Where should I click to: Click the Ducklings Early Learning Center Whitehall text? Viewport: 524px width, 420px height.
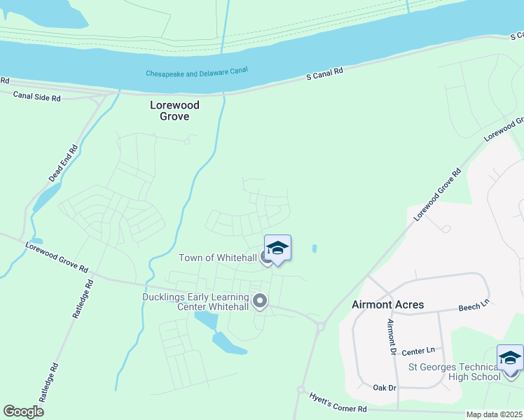196,302
